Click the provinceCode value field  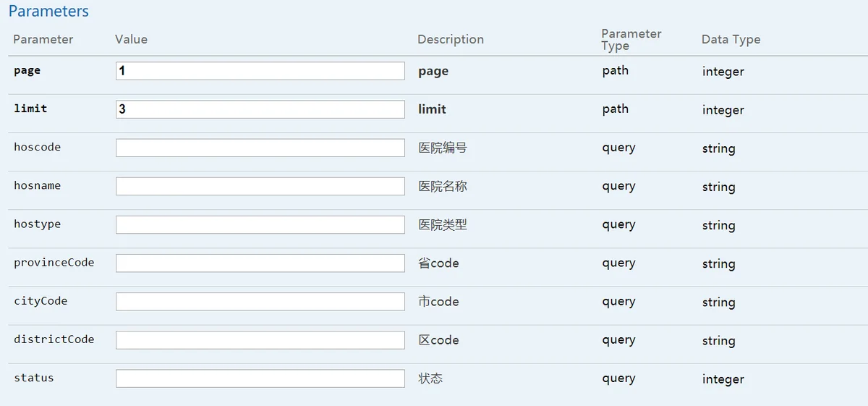point(260,263)
